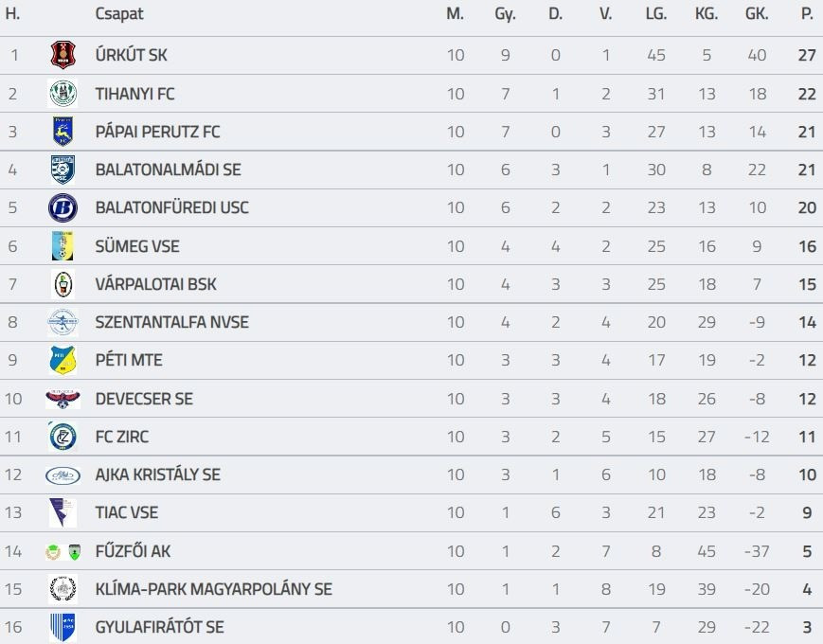
Task: Click the Csapat column header
Action: pyautogui.click(x=119, y=14)
